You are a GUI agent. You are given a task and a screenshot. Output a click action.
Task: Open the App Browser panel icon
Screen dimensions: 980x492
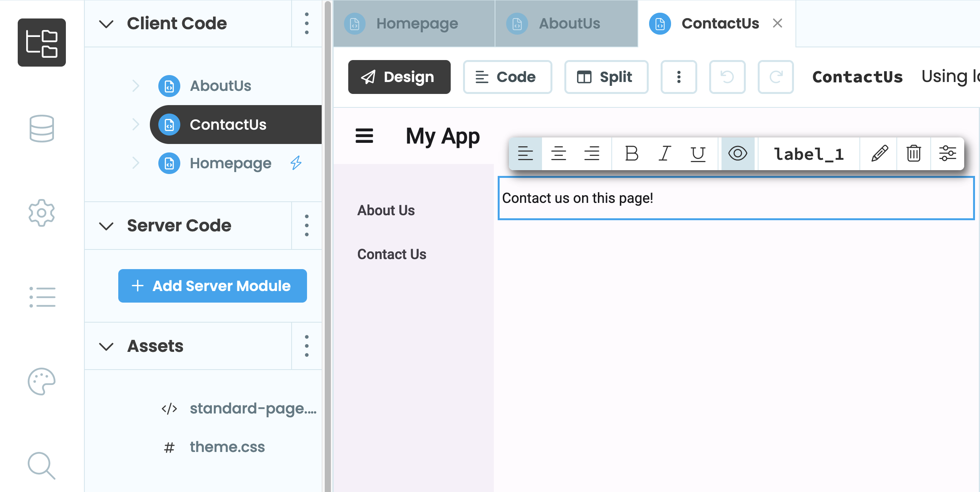42,42
